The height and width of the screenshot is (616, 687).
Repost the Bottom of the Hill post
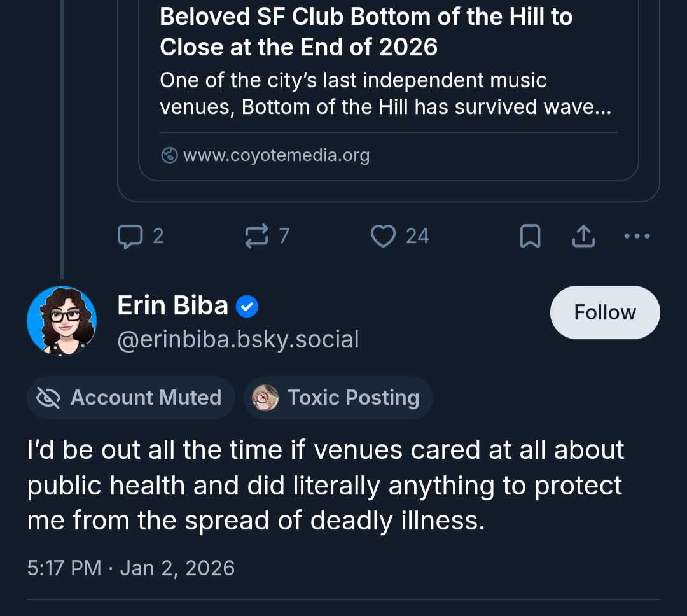click(257, 237)
